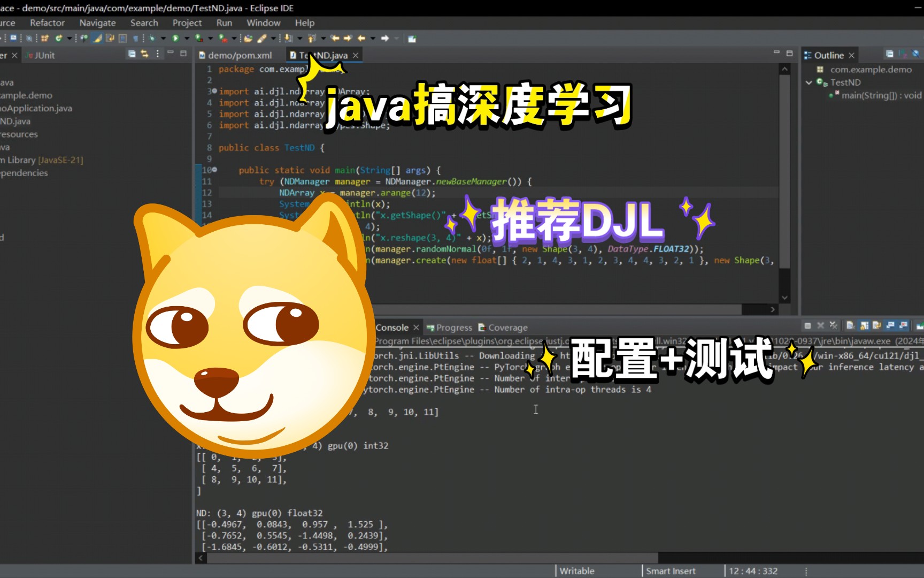924x578 pixels.
Task: Click the New Java Class toolbar icon
Action: click(58, 38)
